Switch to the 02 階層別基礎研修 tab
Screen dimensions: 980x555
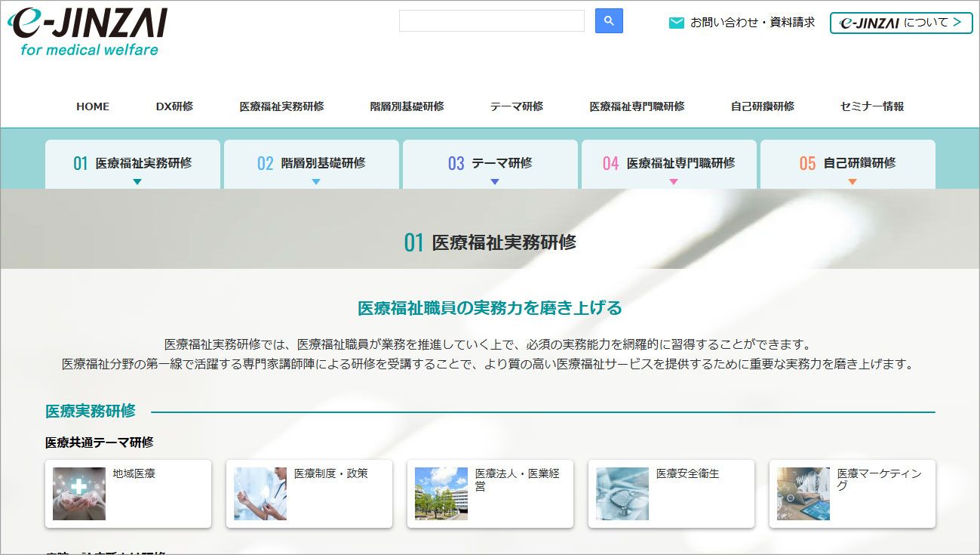coord(312,164)
